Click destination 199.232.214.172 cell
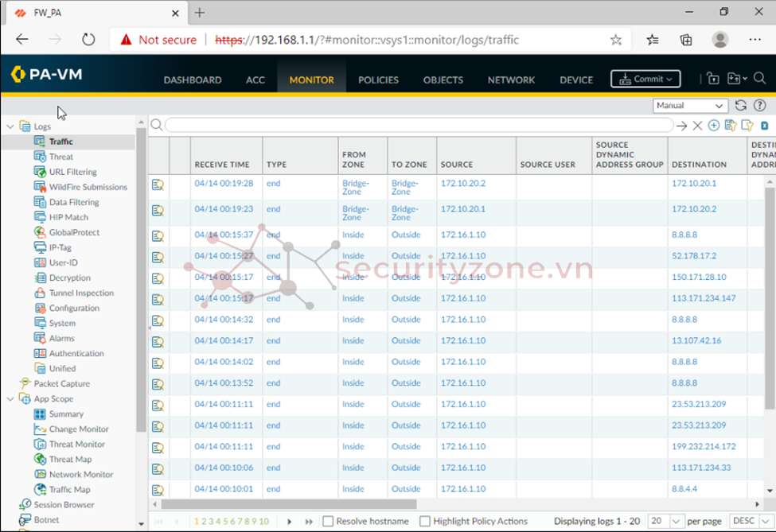 tap(704, 446)
